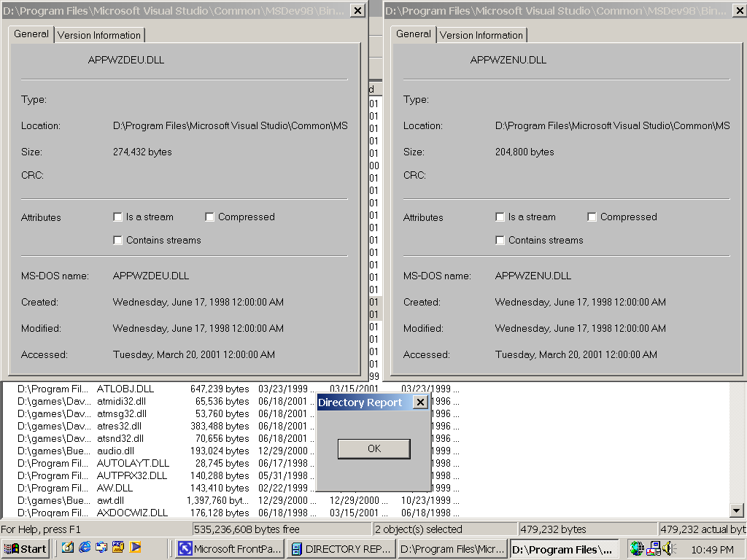This screenshot has width=747, height=560.
Task: Switch to Version Information tab for APPWZDEU.DLL
Action: point(99,35)
